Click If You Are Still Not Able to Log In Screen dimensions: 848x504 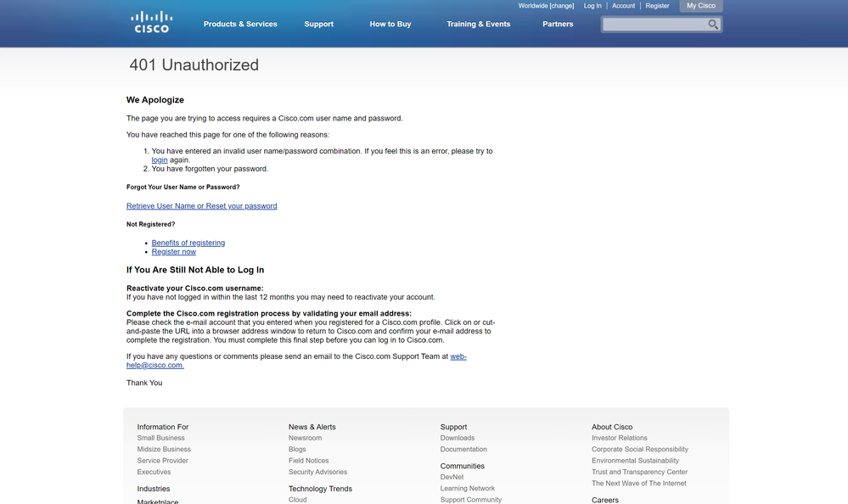[x=195, y=270]
